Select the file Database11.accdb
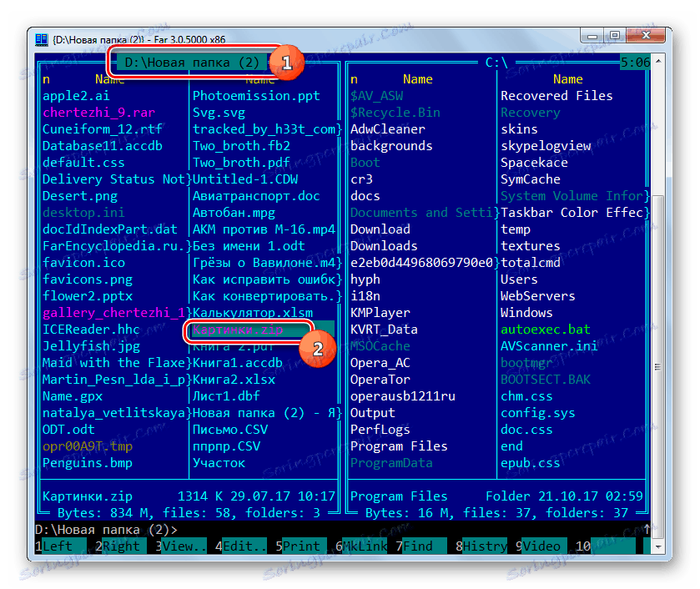Image resolution: width=700 pixels, height=589 pixels. pos(103,146)
